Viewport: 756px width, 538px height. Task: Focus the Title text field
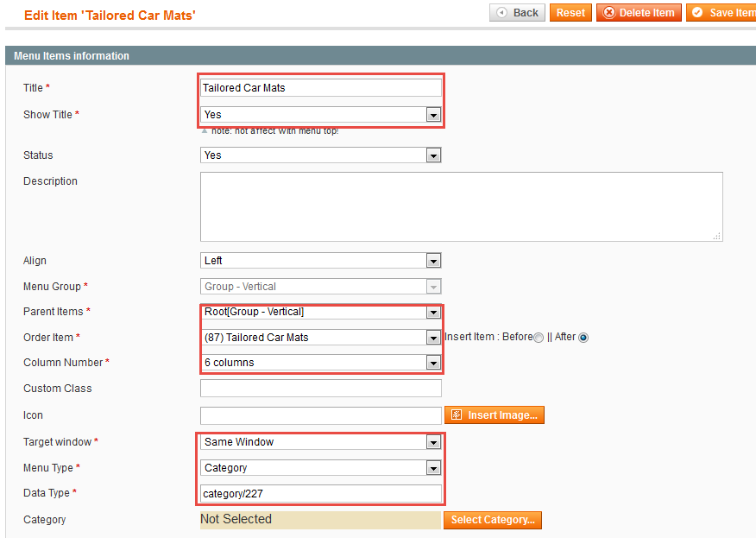pos(321,88)
